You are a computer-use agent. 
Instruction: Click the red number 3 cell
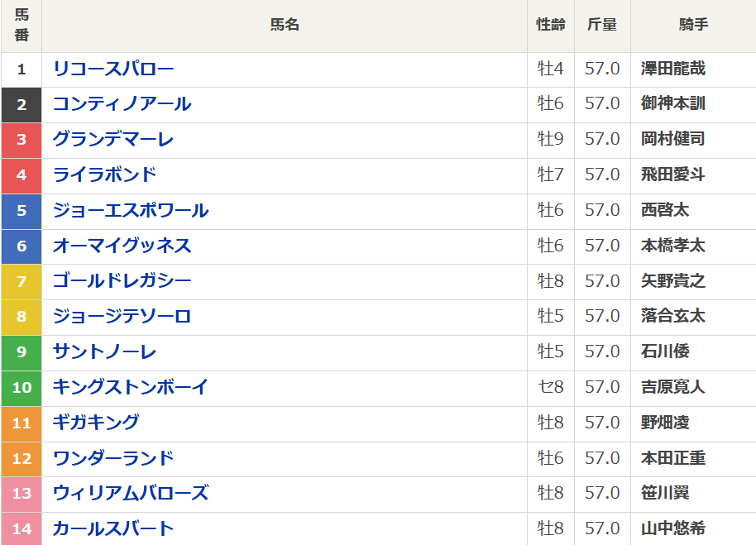(22, 140)
